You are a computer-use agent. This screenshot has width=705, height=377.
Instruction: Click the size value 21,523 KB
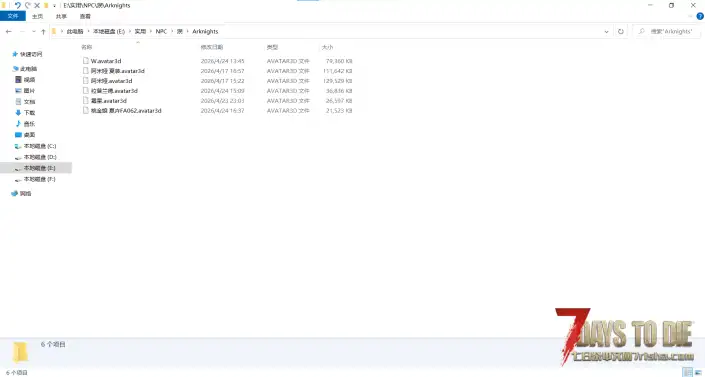(339, 111)
